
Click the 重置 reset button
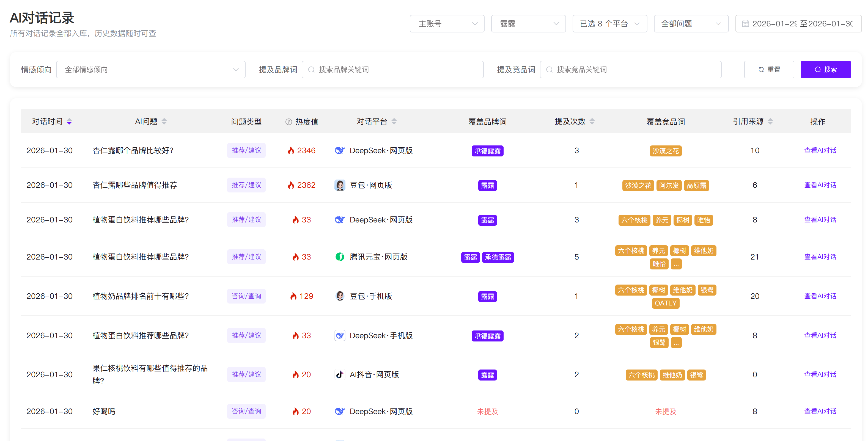click(x=769, y=70)
